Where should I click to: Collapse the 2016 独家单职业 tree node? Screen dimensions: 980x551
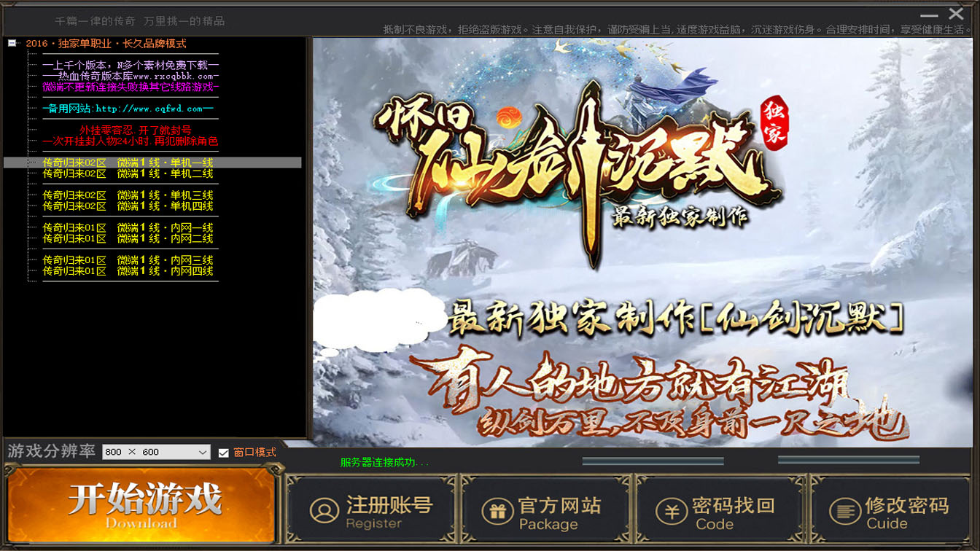tap(12, 44)
